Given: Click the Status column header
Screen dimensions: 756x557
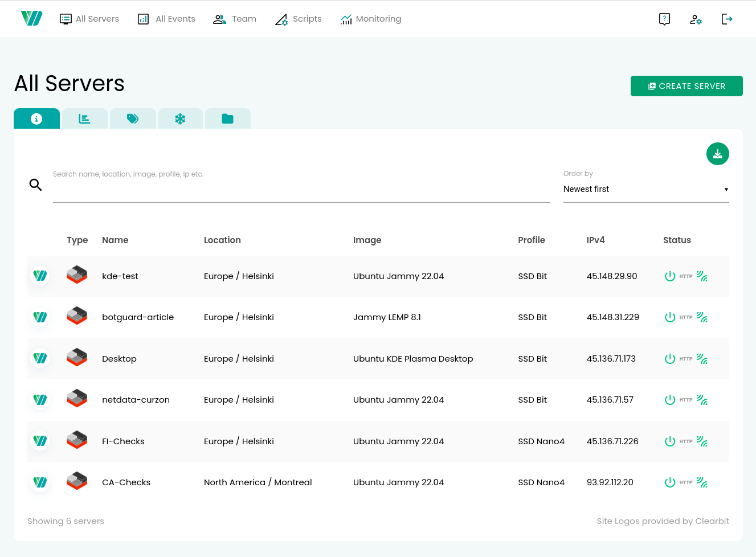Looking at the screenshot, I should (677, 240).
